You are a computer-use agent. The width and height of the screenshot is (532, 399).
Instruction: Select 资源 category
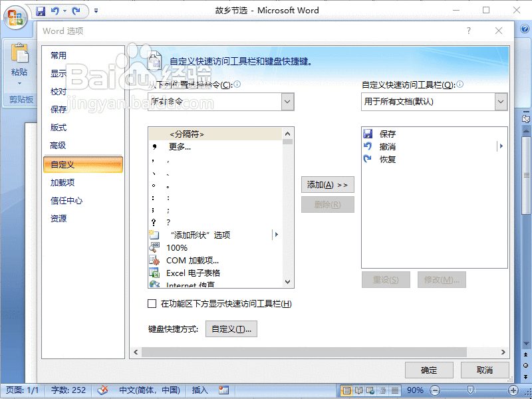pos(59,219)
